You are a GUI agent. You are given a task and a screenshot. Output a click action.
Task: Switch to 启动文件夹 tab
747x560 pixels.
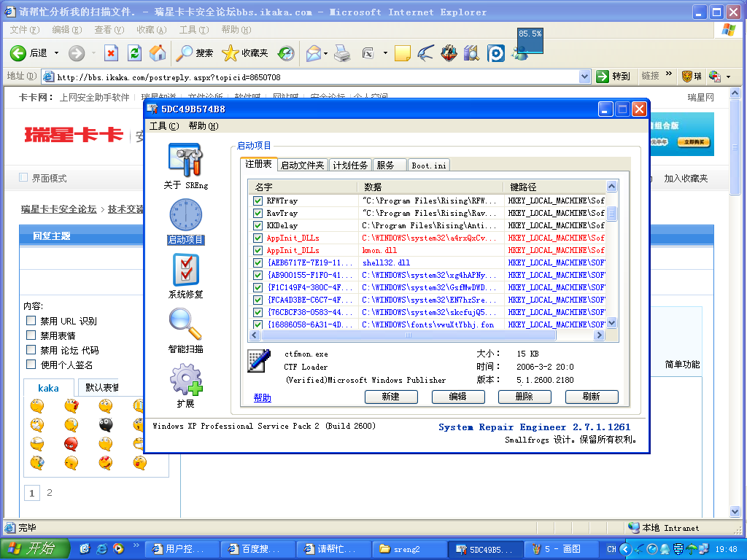pyautogui.click(x=302, y=166)
